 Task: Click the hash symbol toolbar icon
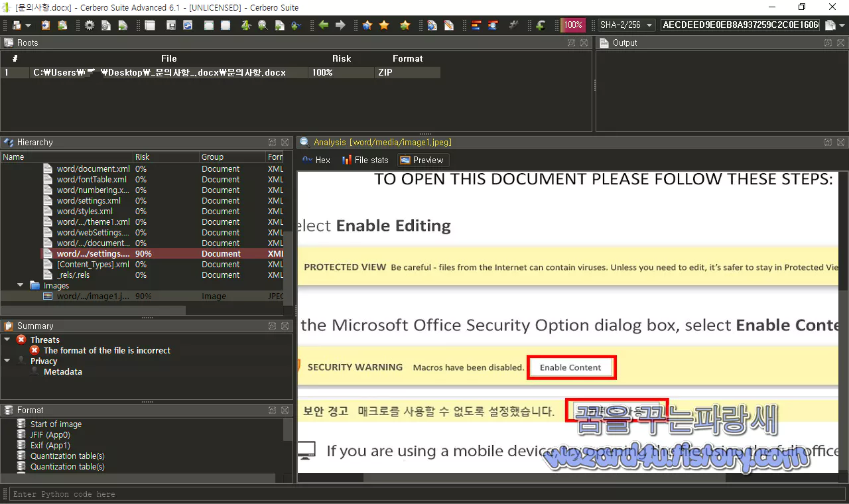click(513, 25)
